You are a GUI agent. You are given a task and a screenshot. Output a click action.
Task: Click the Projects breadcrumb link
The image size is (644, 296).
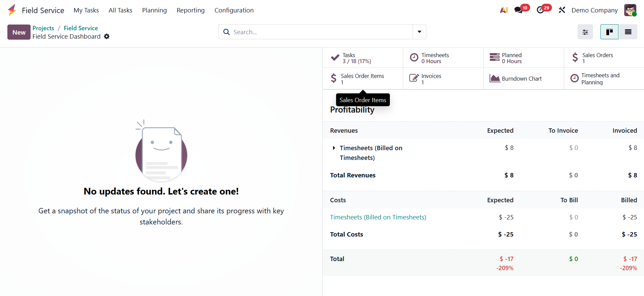[43, 28]
